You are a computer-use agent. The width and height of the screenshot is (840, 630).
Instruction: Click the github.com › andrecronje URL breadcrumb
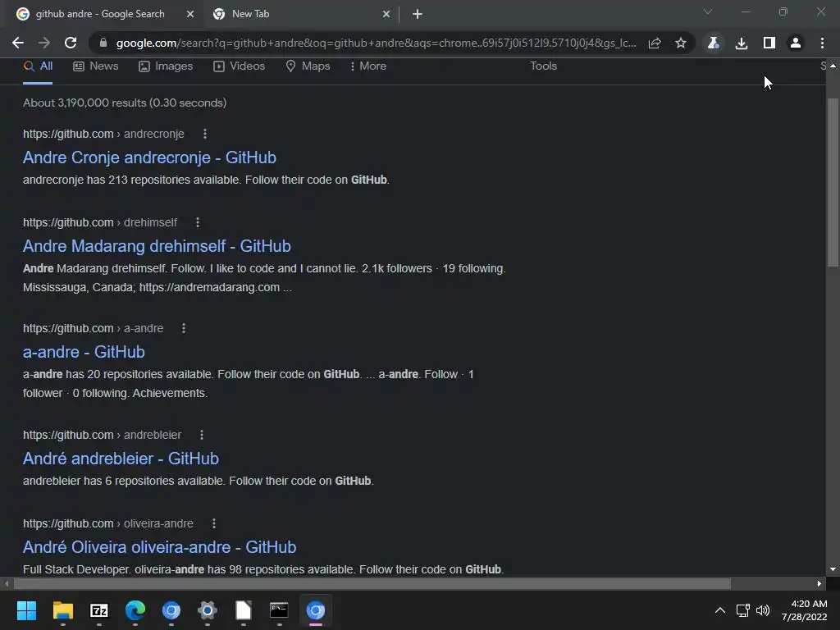coord(103,134)
